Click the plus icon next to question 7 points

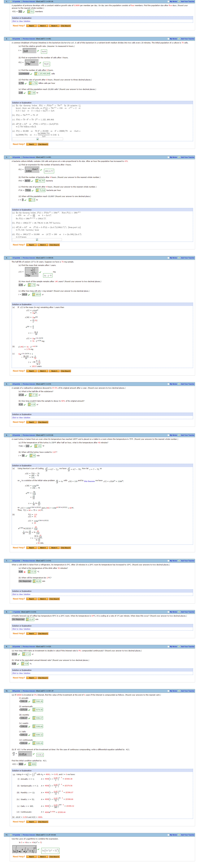click(11, 561)
